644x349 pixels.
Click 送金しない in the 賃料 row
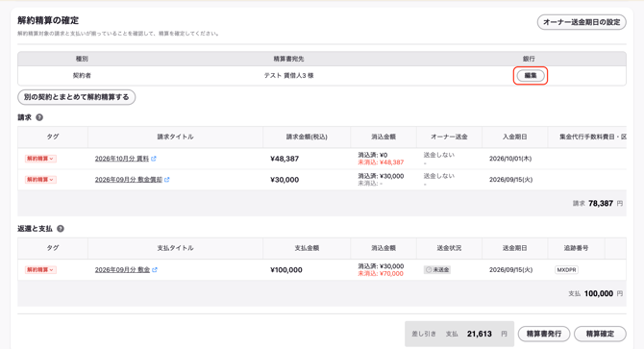(439, 155)
